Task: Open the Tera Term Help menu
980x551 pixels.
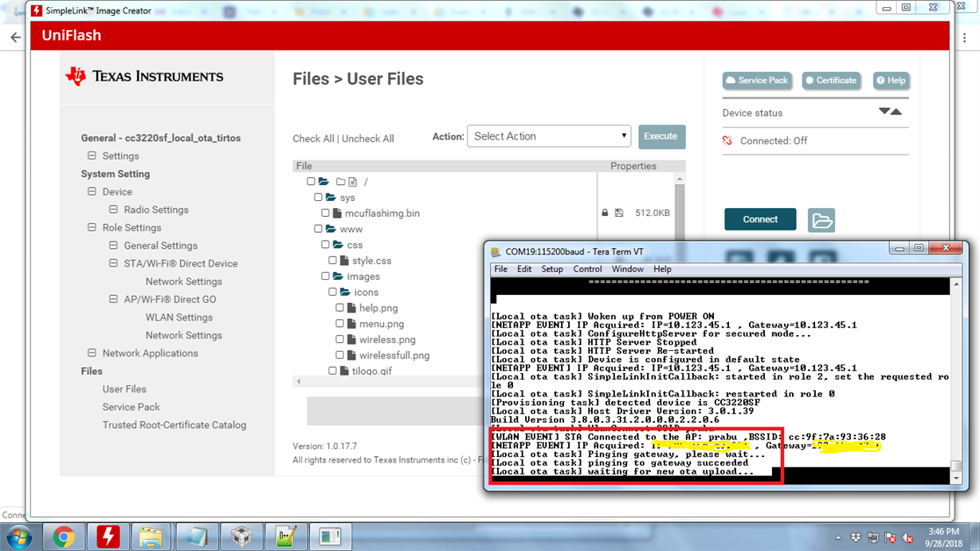Action: [x=662, y=270]
